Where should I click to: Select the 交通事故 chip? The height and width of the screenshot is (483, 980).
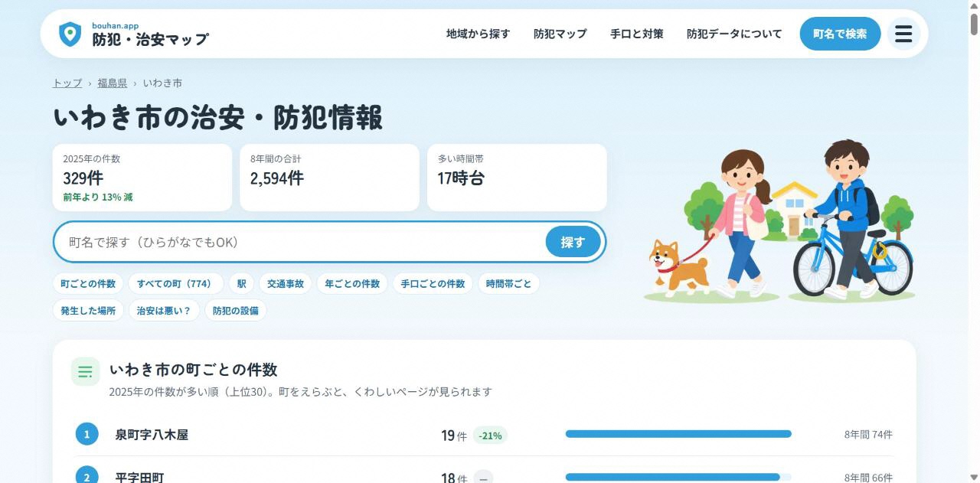click(285, 284)
